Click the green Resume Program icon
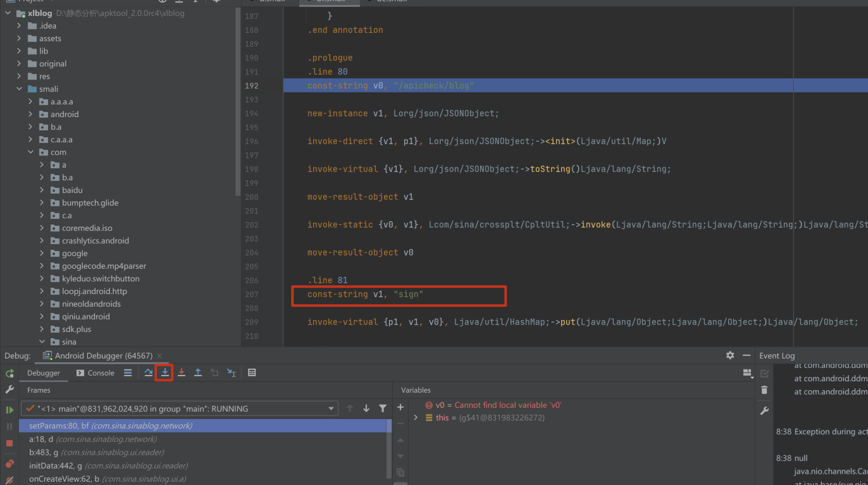Image resolution: width=868 pixels, height=485 pixels. 9,410
